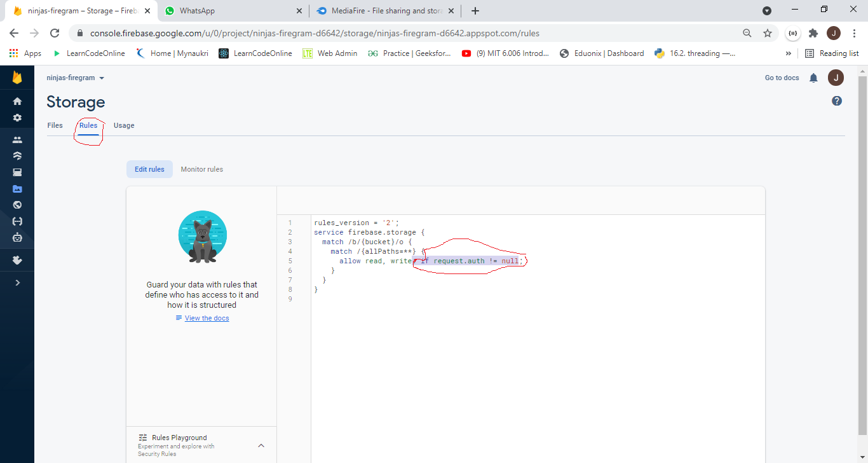Open Firebase user account avatar
This screenshot has width=868, height=463.
(x=836, y=78)
